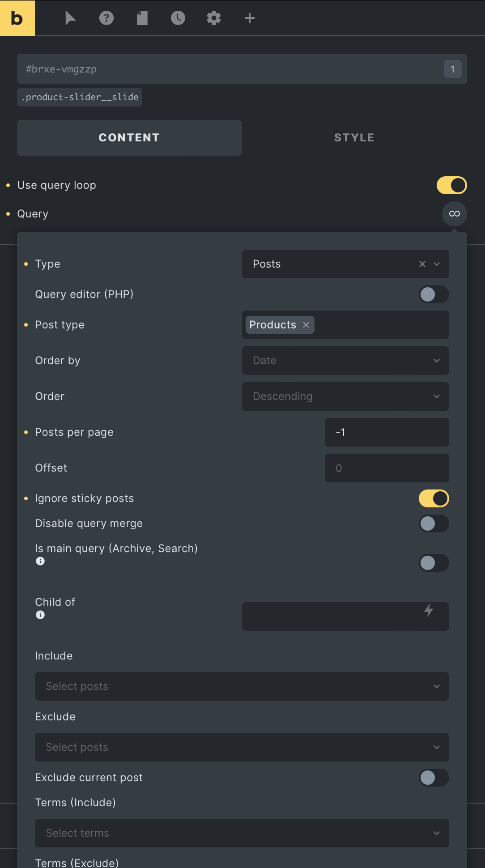The width and height of the screenshot is (485, 868).
Task: Click the Bricks logo icon
Action: pyautogui.click(x=17, y=18)
